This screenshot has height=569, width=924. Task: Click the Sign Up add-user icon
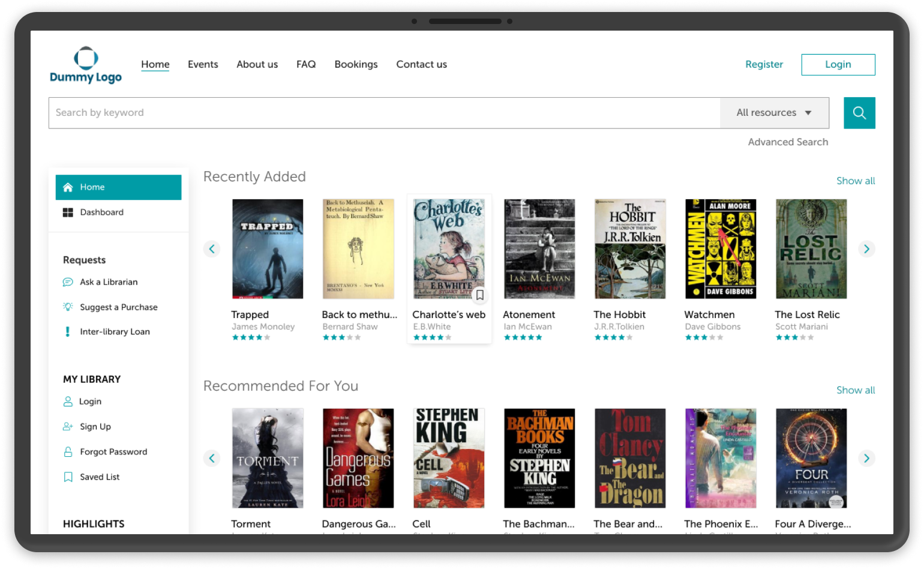pos(68,427)
